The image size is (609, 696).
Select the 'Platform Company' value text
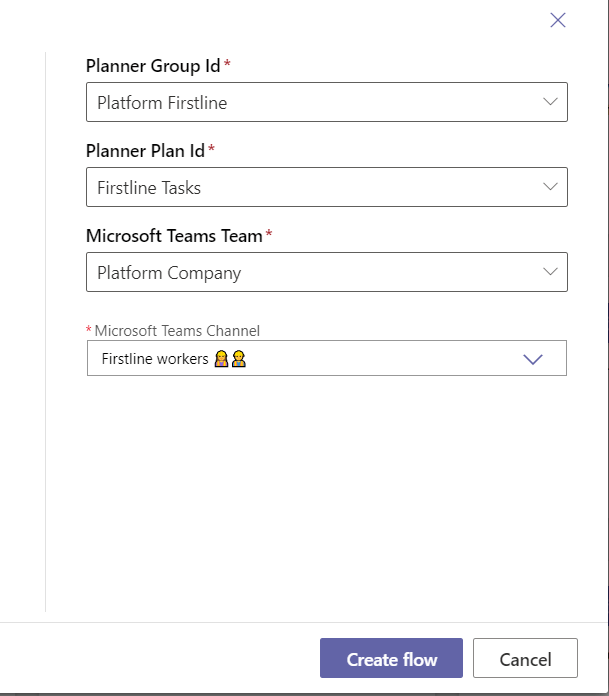169,272
